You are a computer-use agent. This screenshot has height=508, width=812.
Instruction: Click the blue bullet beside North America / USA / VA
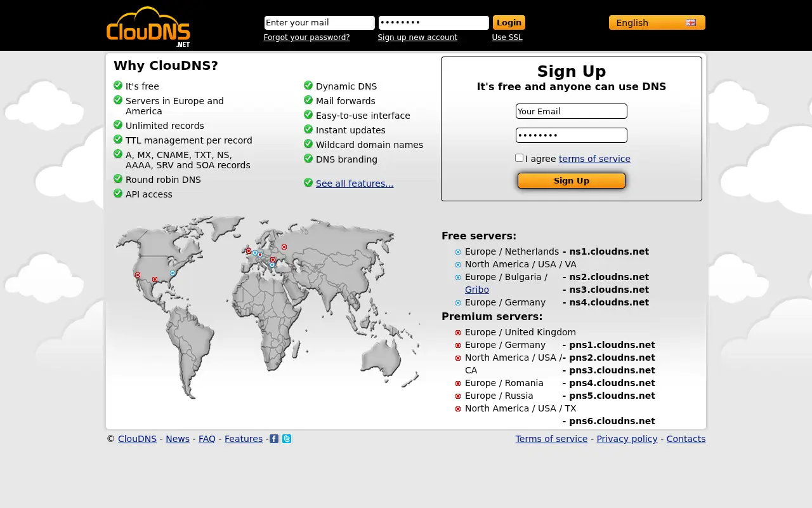coord(458,265)
